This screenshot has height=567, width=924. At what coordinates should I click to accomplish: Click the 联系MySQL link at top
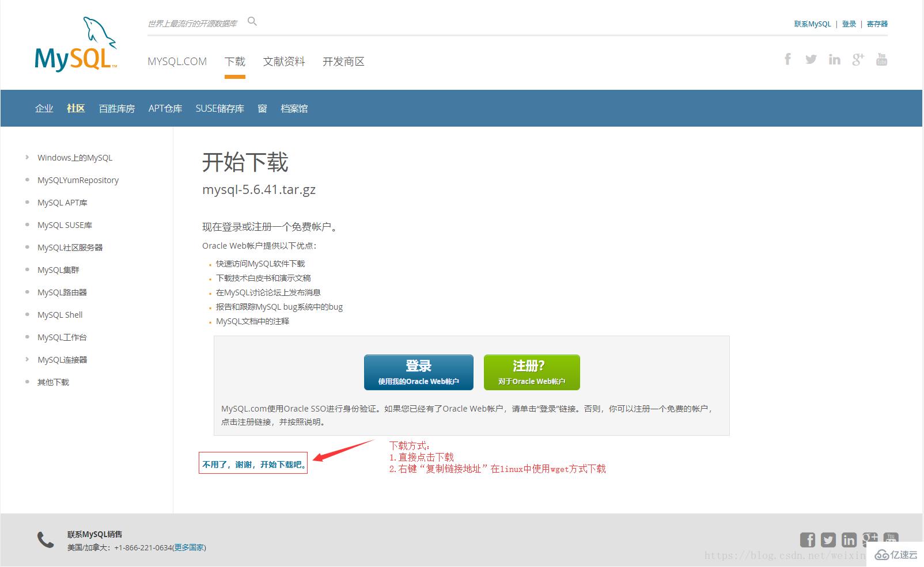[x=812, y=24]
